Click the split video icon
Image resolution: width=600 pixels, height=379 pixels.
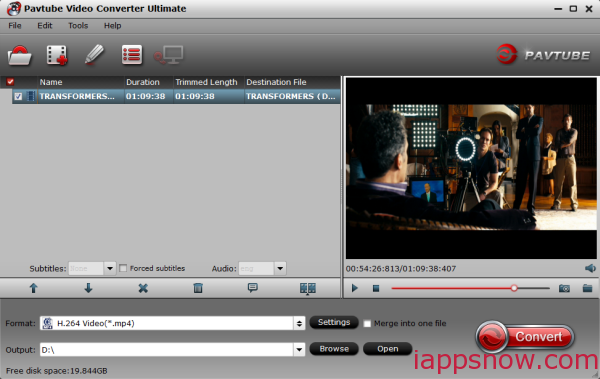click(308, 288)
